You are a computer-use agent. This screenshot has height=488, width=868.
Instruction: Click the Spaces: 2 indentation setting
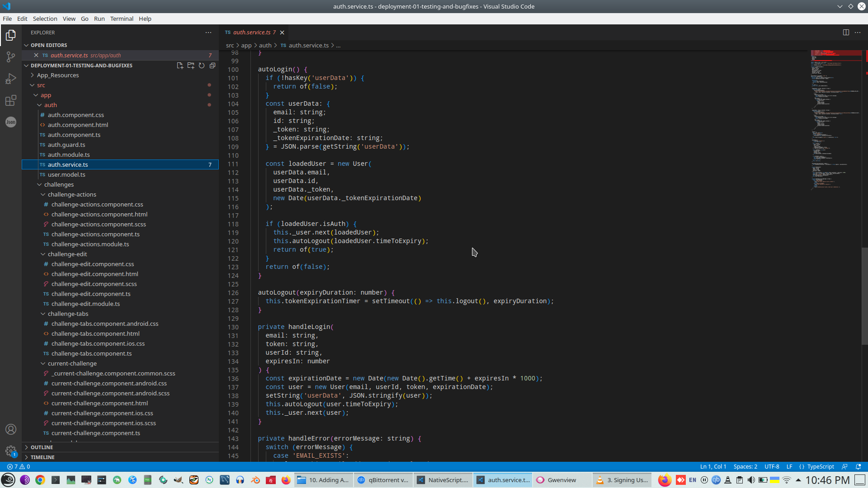click(745, 467)
